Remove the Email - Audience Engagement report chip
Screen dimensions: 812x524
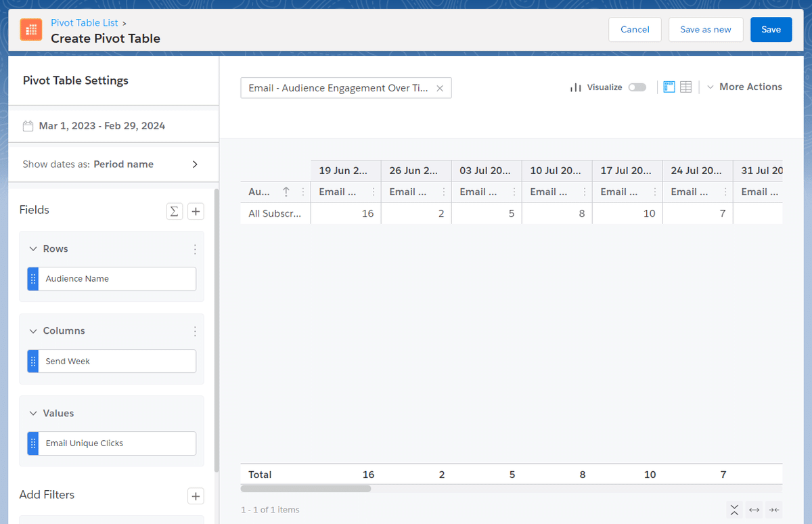pyautogui.click(x=440, y=88)
